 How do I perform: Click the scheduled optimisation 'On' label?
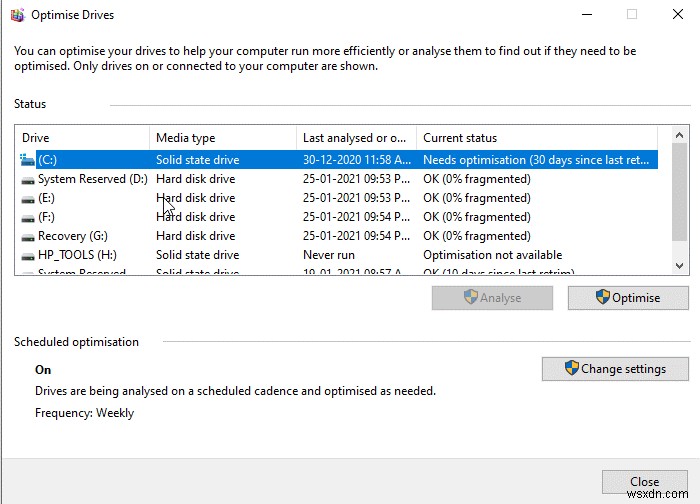(x=43, y=370)
